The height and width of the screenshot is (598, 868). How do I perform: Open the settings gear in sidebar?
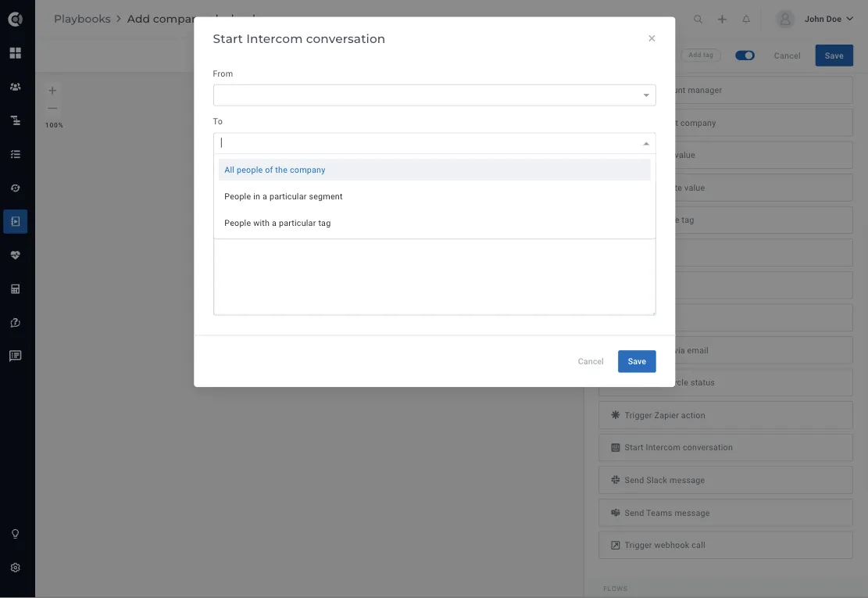[16, 568]
